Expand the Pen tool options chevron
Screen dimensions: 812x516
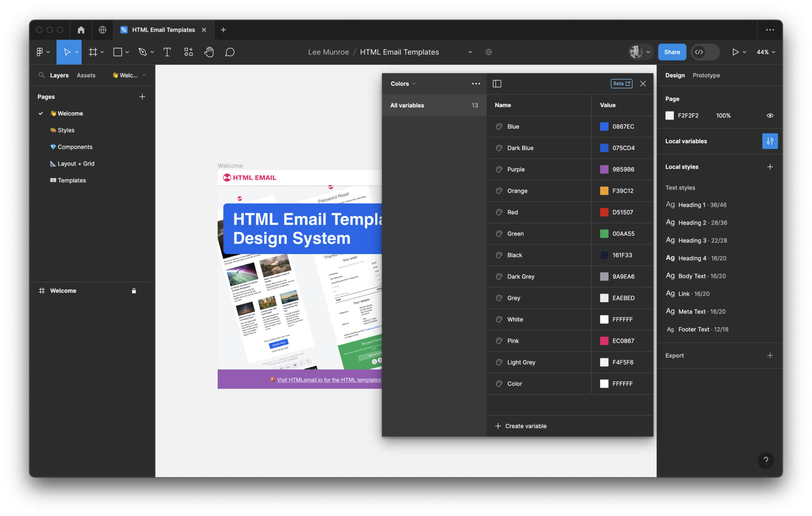click(x=152, y=52)
